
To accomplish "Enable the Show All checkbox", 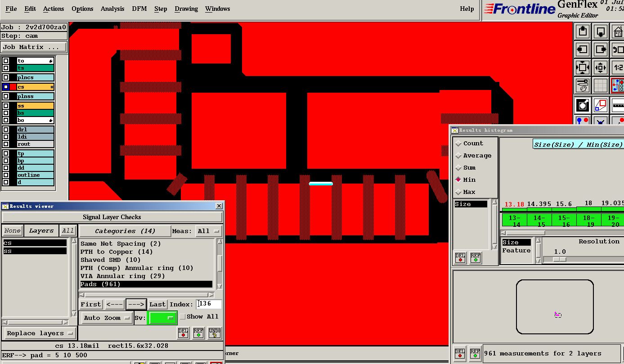I will [x=183, y=317].
